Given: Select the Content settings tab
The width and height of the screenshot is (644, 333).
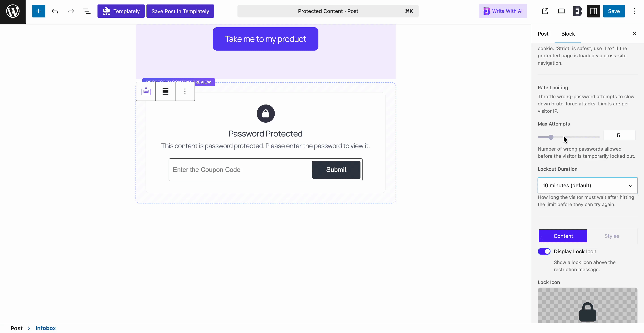Looking at the screenshot, I should coord(563,236).
